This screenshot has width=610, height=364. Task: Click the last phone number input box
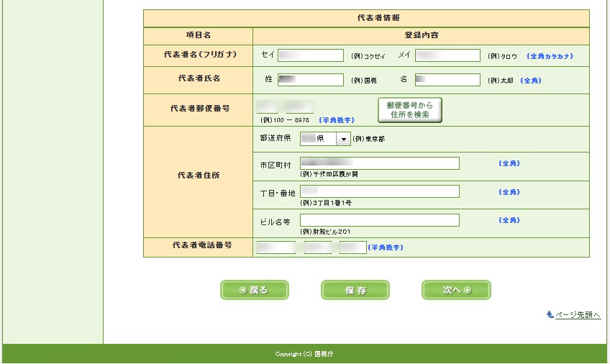(x=352, y=247)
